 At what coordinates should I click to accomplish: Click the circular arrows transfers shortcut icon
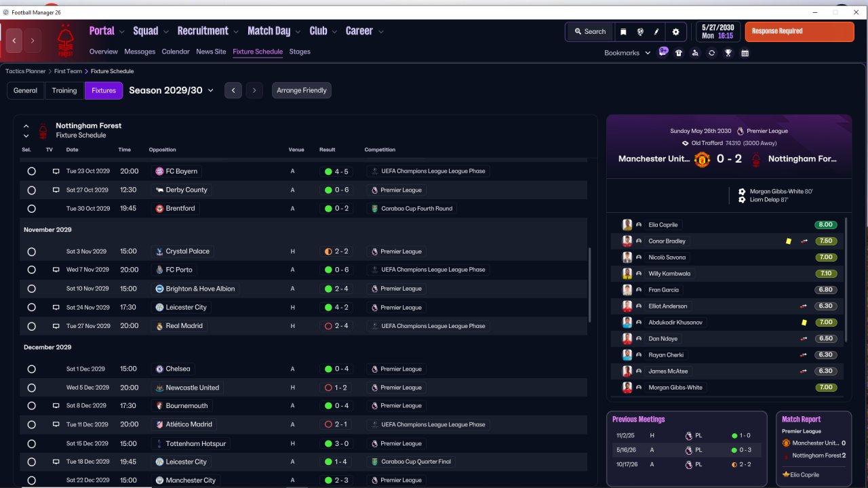click(x=711, y=53)
